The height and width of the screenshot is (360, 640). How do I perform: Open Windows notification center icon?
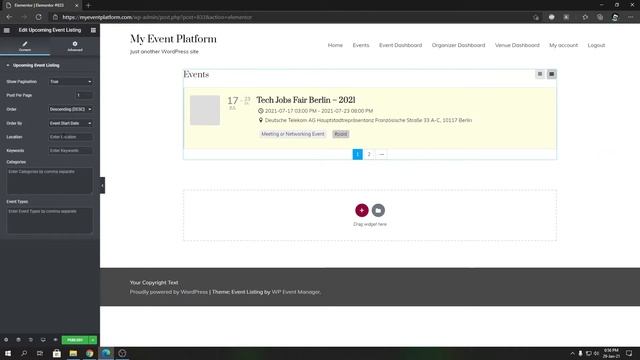point(629,353)
